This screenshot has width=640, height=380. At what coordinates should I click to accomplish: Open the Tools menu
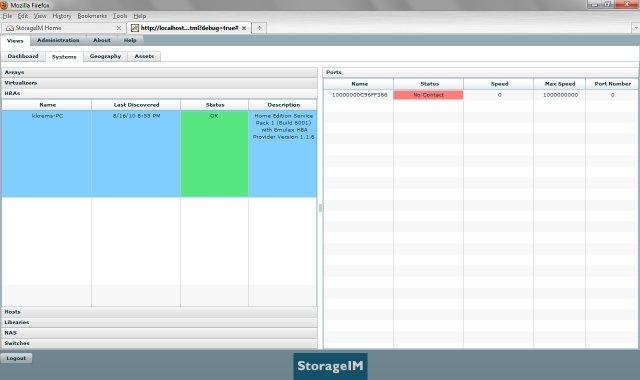(x=120, y=16)
